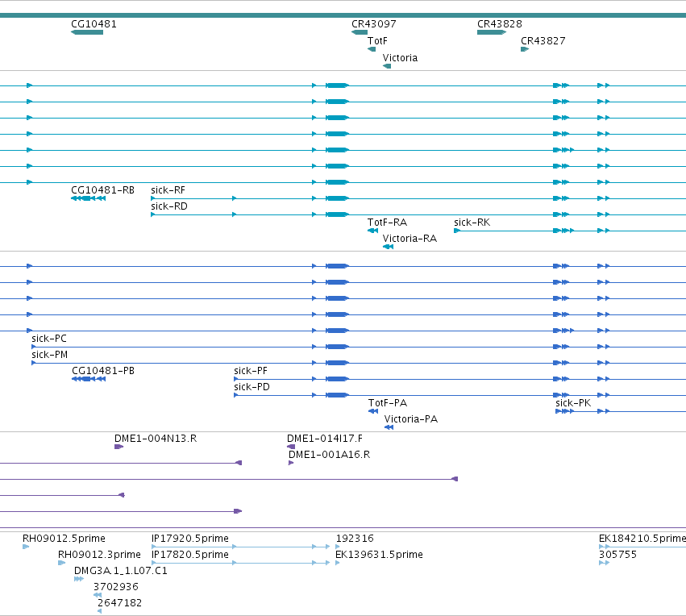Select the sick-RF transcript label
The height and width of the screenshot is (616, 686).
168,190
